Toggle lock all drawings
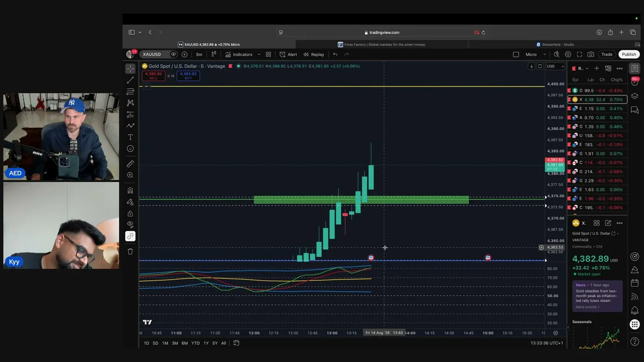This screenshot has height=362, width=644. pyautogui.click(x=130, y=213)
